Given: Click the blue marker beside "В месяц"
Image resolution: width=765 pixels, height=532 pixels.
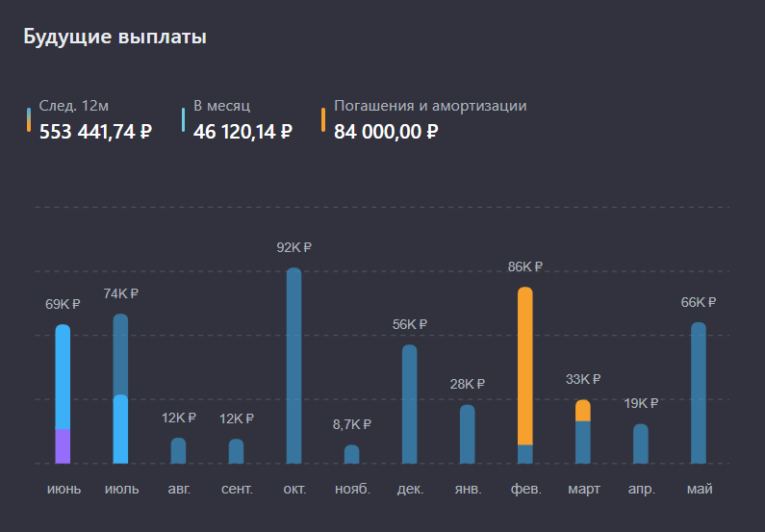Looking at the screenshot, I should pyautogui.click(x=184, y=119).
